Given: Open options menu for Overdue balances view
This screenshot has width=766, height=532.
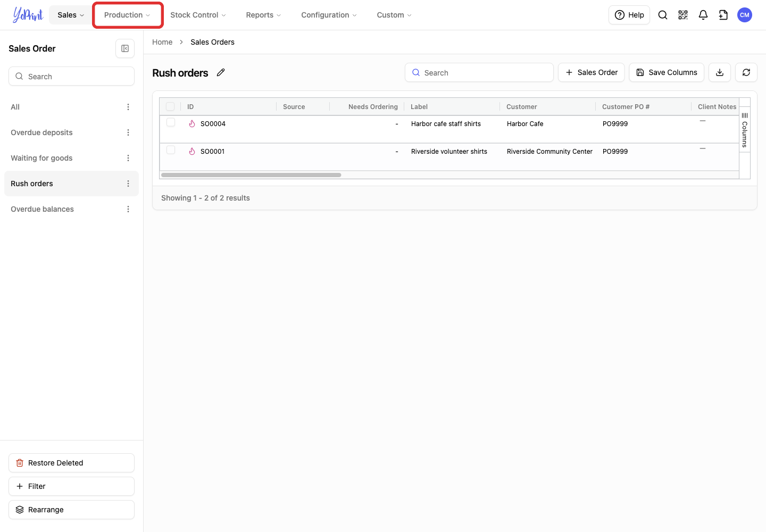Looking at the screenshot, I should click(128, 209).
